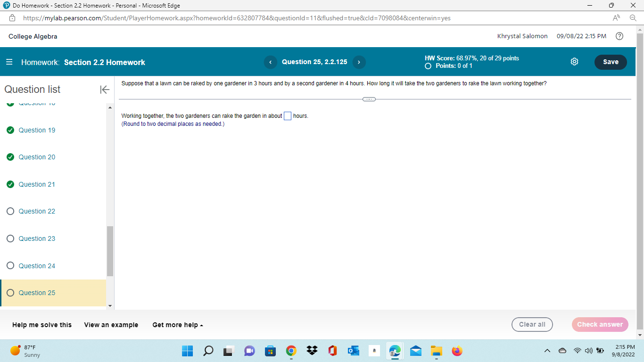Screen dimensions: 644x362
Task: Click the page scrollbar up arrow
Action: tap(640, 29)
